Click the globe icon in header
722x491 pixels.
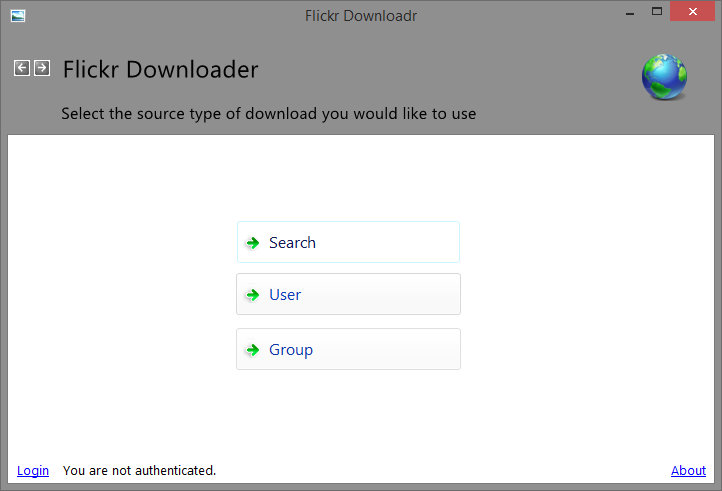[664, 77]
